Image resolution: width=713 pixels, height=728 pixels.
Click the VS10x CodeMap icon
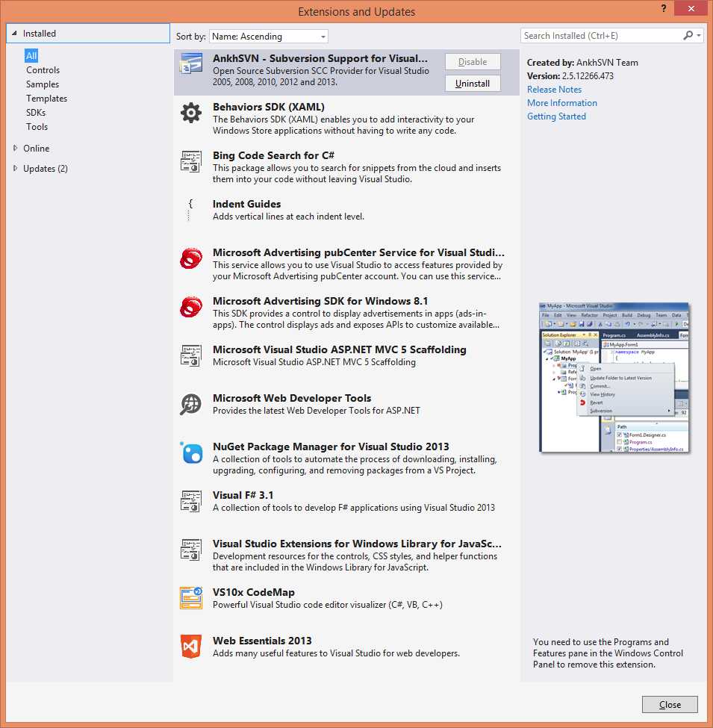(191, 598)
